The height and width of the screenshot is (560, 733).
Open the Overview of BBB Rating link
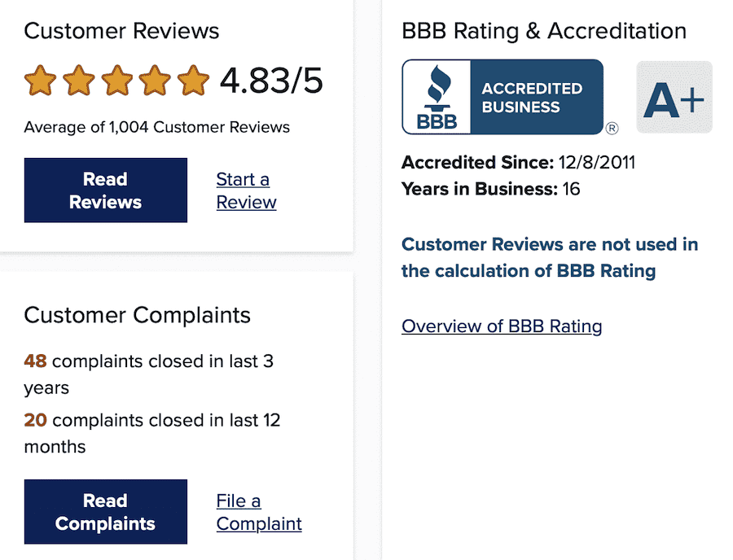pos(502,326)
